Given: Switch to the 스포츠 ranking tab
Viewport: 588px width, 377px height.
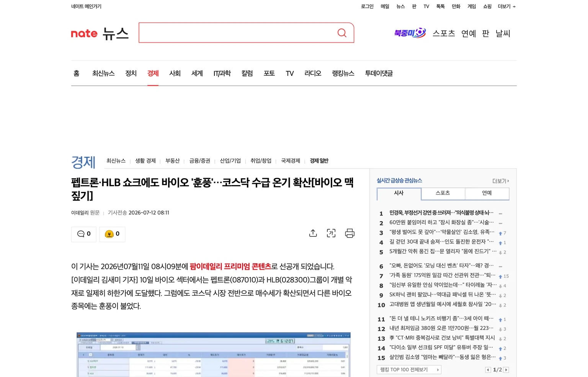Looking at the screenshot, I should (x=443, y=193).
